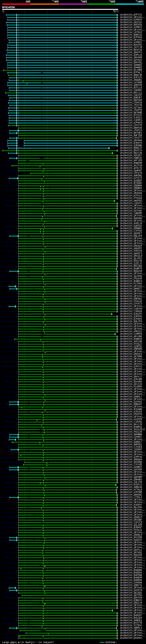
Task: Select hit UniRef100_C6T8M8
Action: point(131,82)
